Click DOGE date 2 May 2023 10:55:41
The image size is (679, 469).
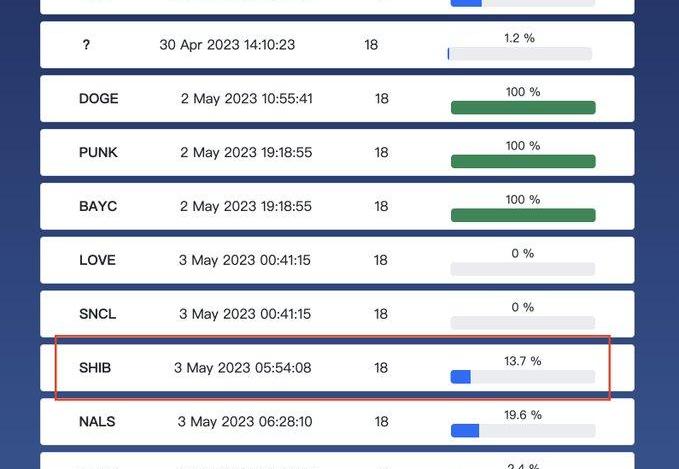246,99
